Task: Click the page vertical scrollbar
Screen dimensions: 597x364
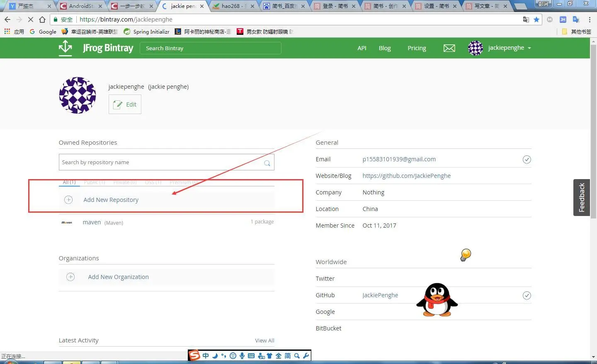Action: tap(593, 131)
